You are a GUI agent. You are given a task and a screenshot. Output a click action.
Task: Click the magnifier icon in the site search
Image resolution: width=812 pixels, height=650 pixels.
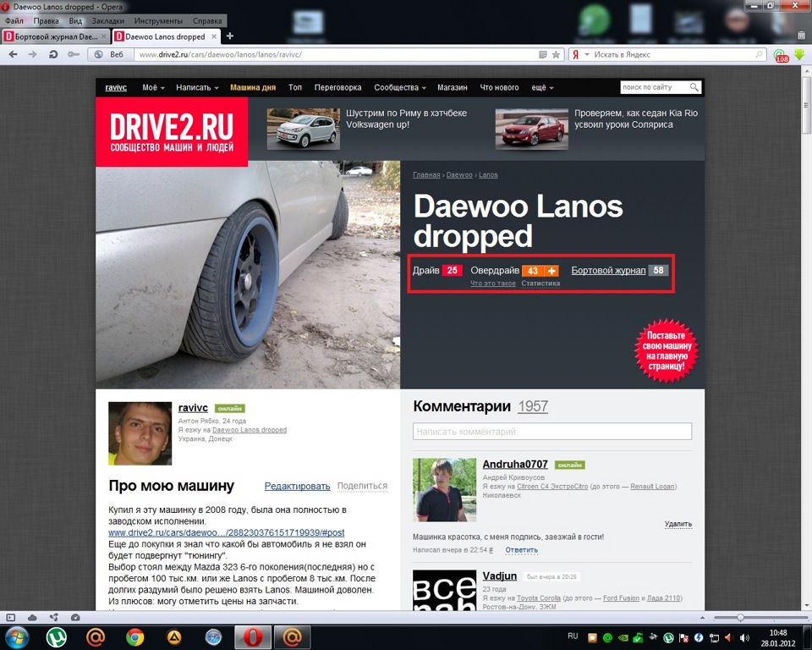point(694,87)
